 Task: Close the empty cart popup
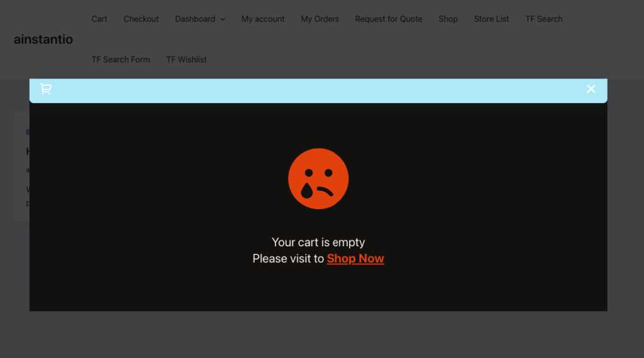[591, 89]
